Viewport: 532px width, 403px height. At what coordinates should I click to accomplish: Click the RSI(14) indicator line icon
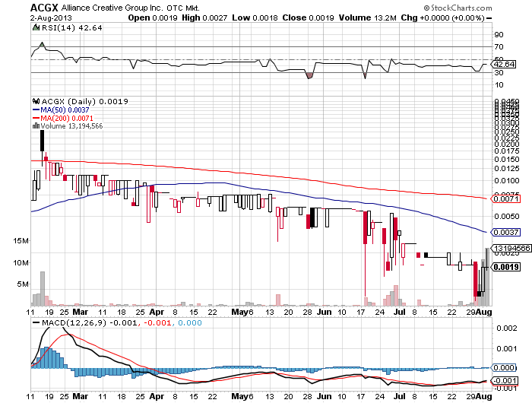33,26
